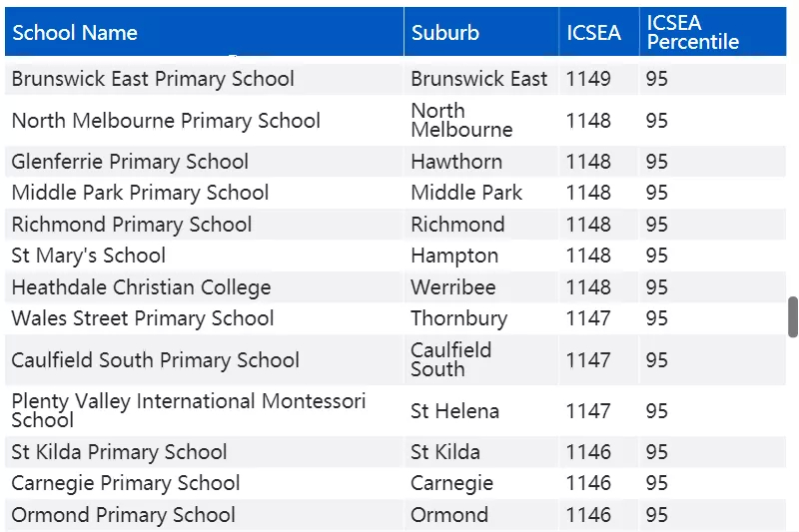Select Heathdale Christian College entry
The image size is (799, 532).
[x=141, y=287]
